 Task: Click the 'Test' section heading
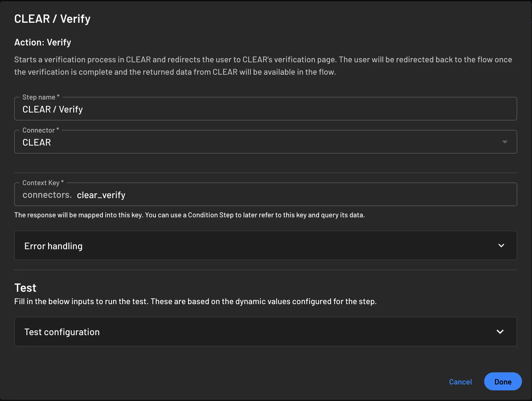click(x=25, y=288)
